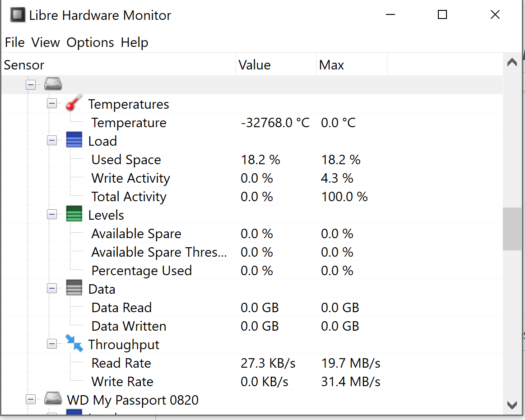Select the gray Data category icon
The height and width of the screenshot is (420, 525).
click(x=74, y=288)
